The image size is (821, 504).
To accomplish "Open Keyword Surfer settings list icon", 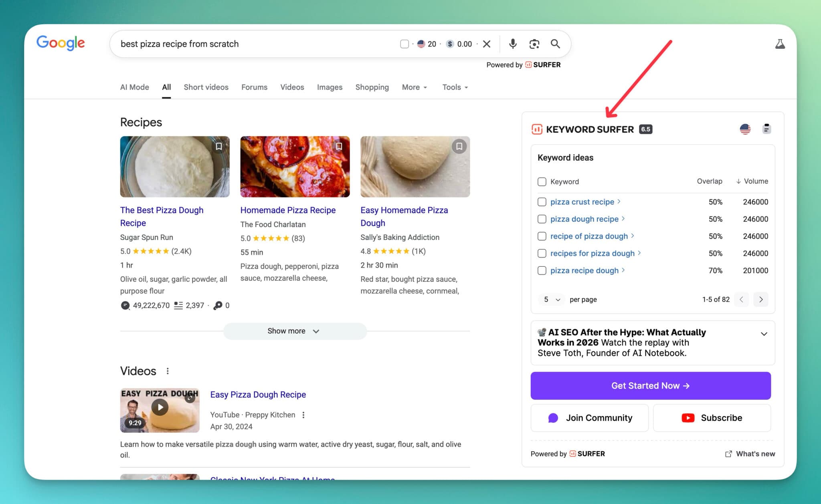I will 766,129.
